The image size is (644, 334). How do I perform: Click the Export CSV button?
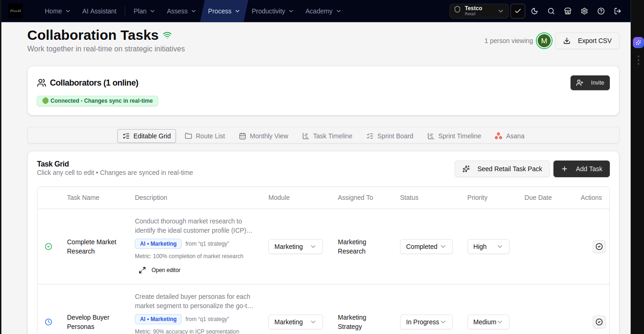587,41
